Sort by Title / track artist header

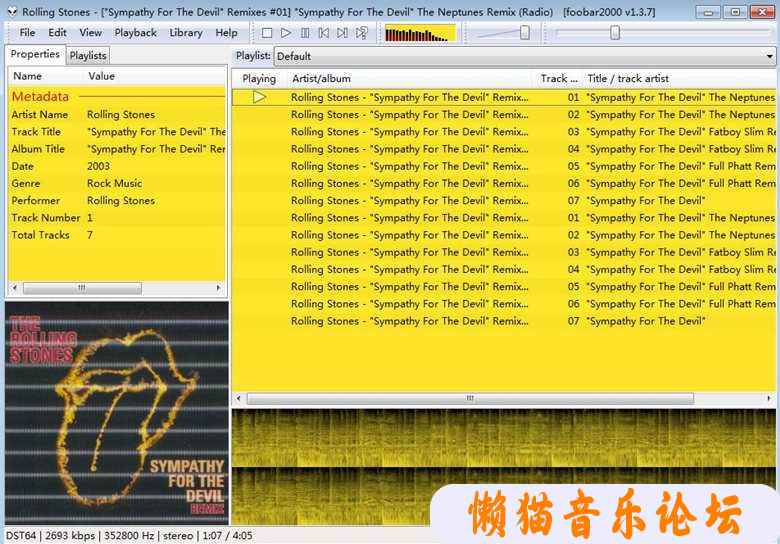point(680,79)
